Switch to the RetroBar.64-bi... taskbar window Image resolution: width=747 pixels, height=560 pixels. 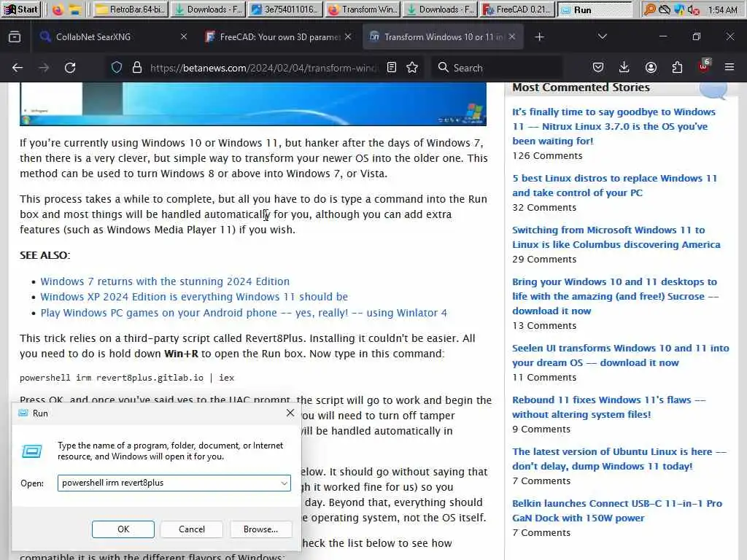pos(131,9)
